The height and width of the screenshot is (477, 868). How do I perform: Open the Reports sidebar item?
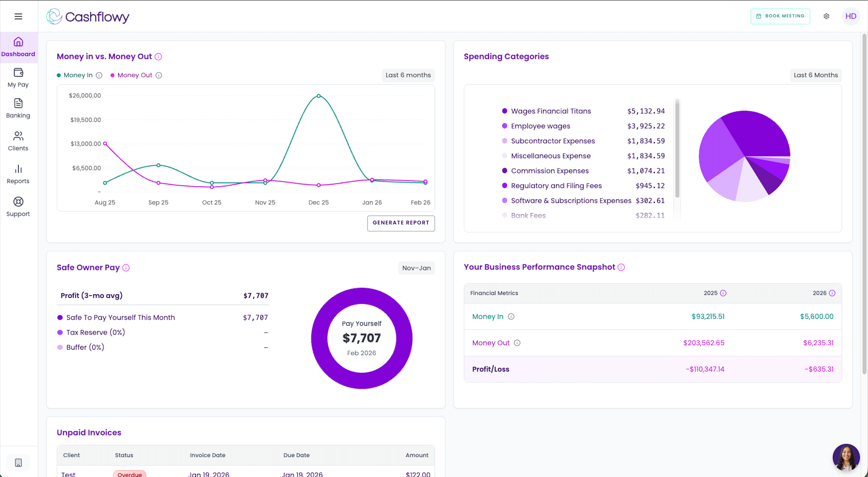(x=18, y=174)
